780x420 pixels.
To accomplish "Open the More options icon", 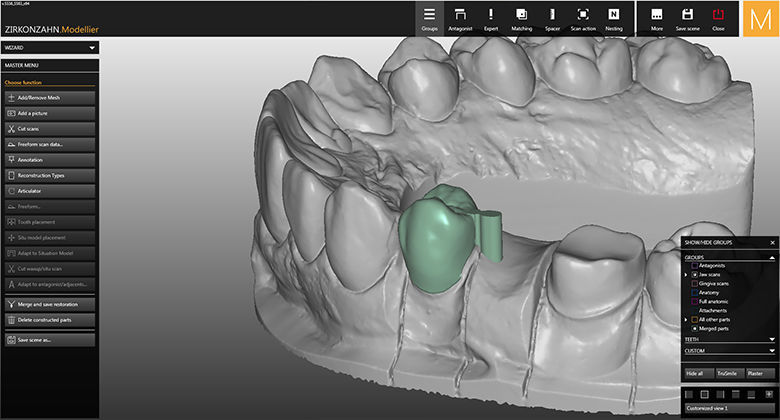I will [x=657, y=19].
